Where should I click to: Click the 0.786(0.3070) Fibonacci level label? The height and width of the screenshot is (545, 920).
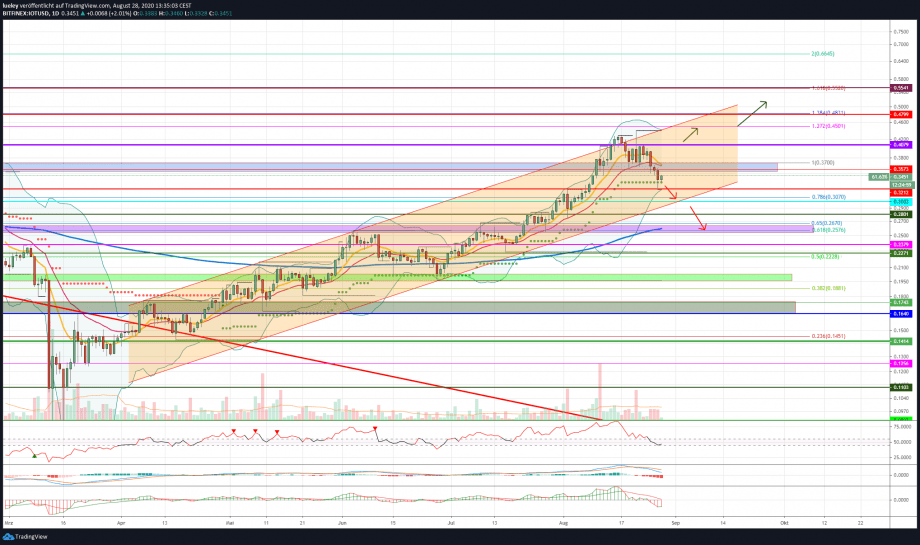click(828, 197)
